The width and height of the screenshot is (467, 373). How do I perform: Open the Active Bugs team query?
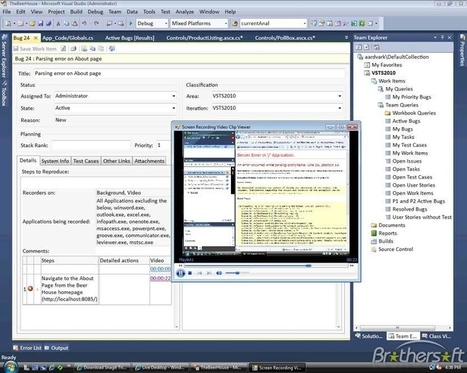click(x=406, y=121)
